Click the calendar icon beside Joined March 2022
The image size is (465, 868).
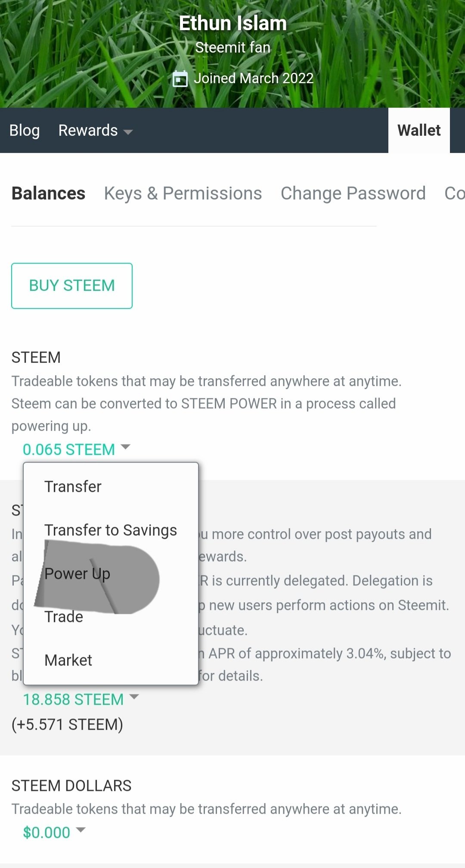(180, 79)
